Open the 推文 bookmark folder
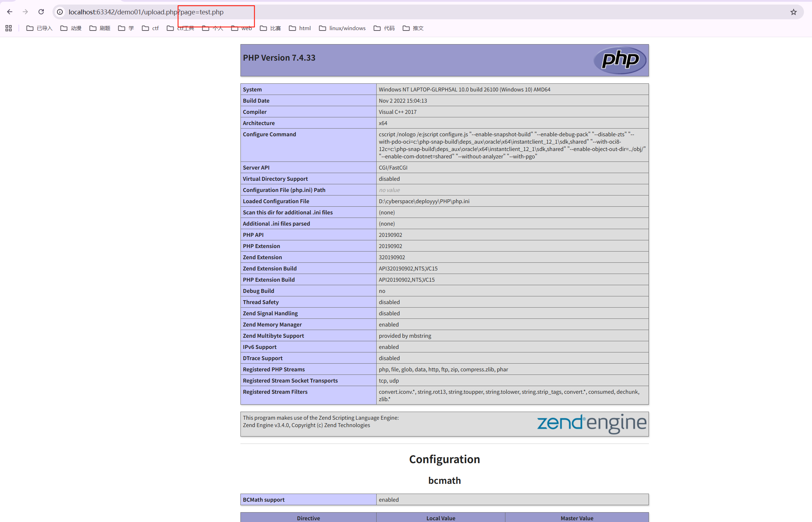 [x=413, y=28]
